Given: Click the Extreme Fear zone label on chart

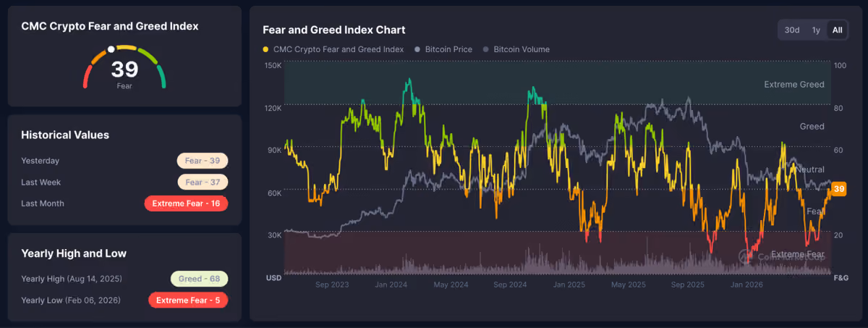Looking at the screenshot, I should click(797, 254).
